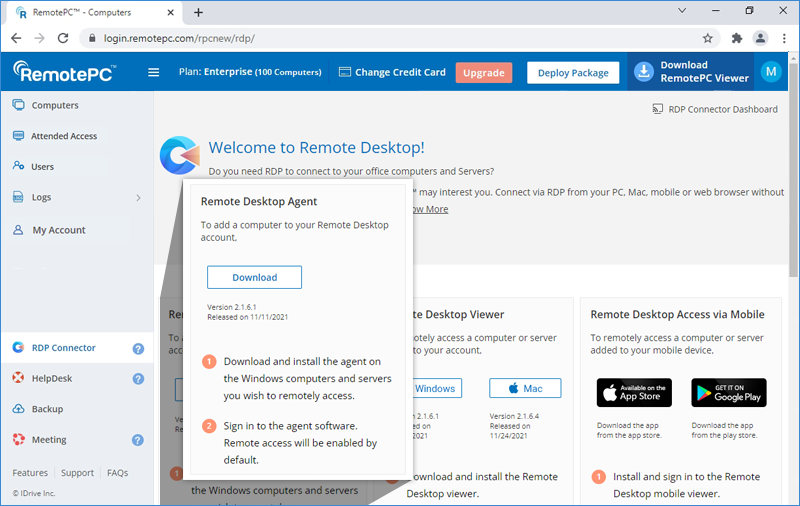The image size is (800, 506).
Task: Click Change Credit Card
Action: [x=392, y=72]
